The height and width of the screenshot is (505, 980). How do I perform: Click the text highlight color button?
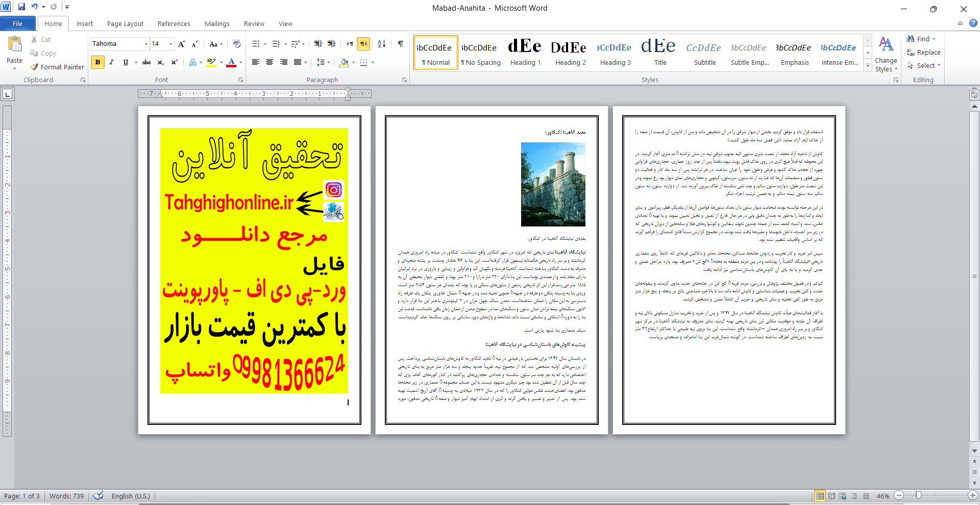tap(211, 62)
